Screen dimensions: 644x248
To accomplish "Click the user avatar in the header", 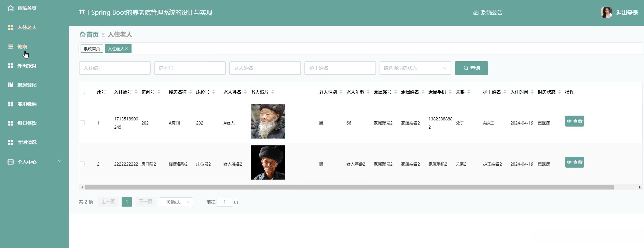I will [606, 12].
